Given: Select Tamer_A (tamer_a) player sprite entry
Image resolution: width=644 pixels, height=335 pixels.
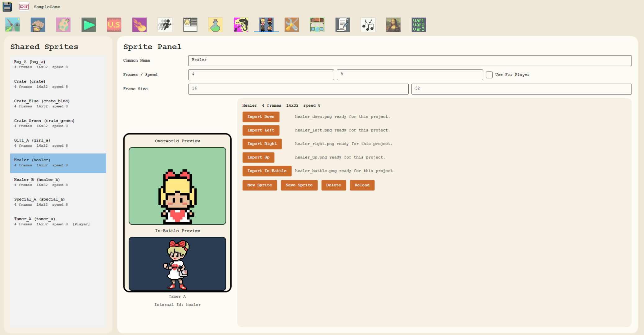Looking at the screenshot, I should [58, 222].
